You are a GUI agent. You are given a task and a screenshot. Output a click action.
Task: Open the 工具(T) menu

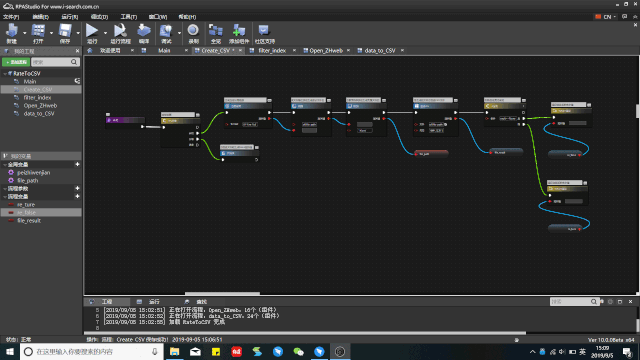point(129,17)
